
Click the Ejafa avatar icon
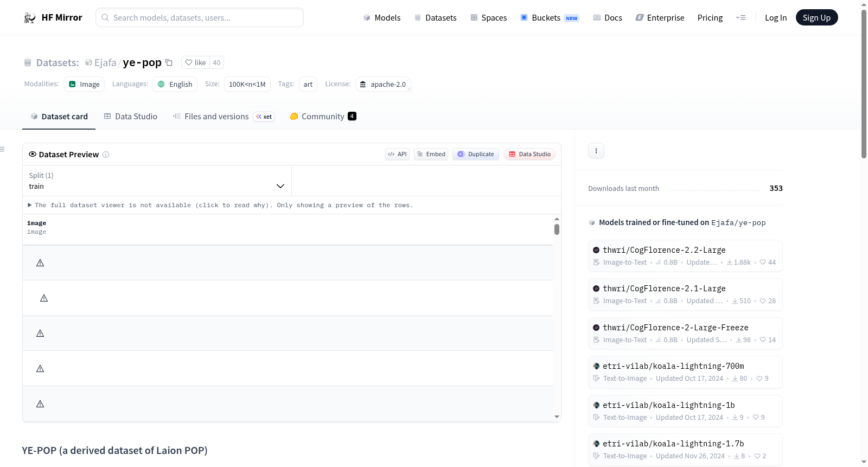pyautogui.click(x=88, y=63)
